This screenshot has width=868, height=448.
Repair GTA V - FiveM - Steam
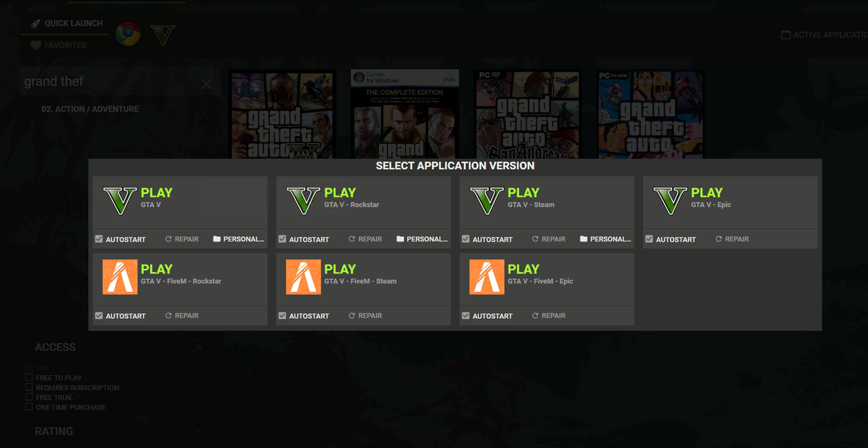coord(365,316)
